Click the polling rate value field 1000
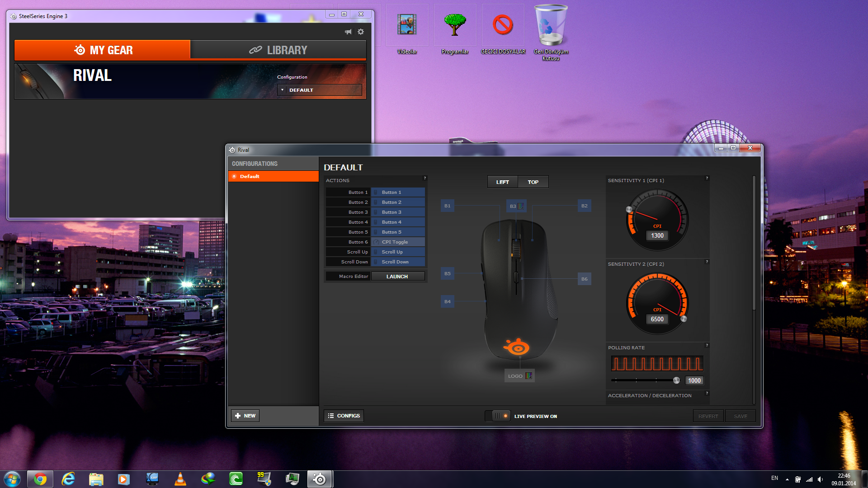868x488 pixels. pos(694,380)
